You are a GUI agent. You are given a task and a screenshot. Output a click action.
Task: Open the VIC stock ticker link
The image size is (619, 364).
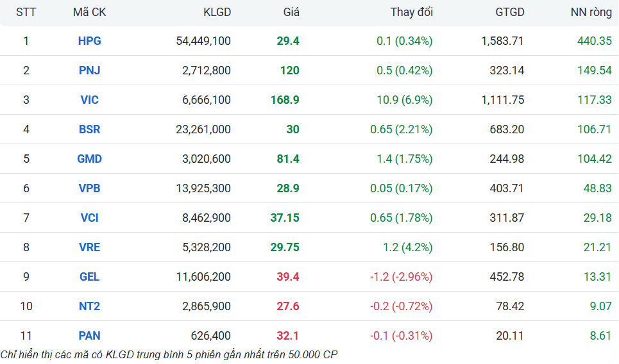click(89, 100)
